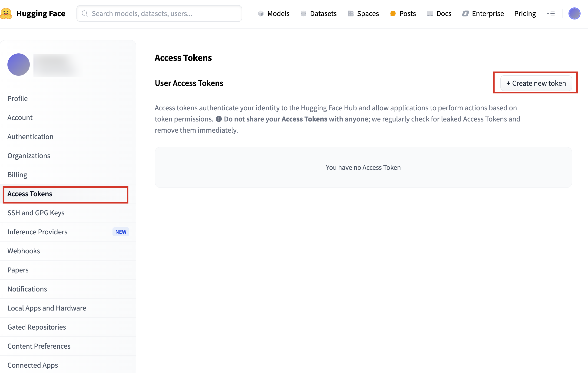Viewport: 588px width, 373px height.
Task: Go to Papers settings
Action: 68,270
